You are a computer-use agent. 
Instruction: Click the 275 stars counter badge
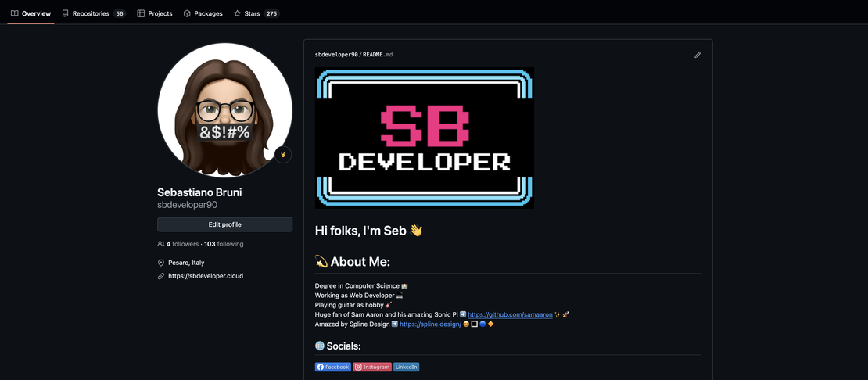click(x=271, y=13)
